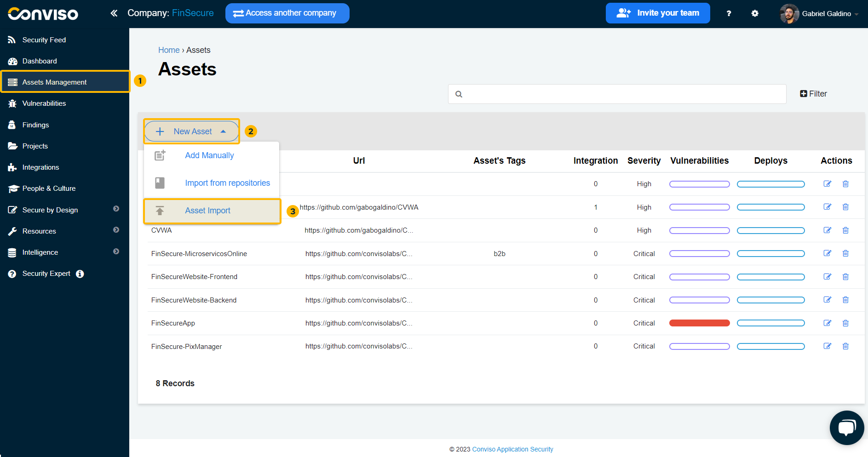Viewport: 868px width, 457px height.
Task: Click the Severity column header
Action: [x=644, y=160]
